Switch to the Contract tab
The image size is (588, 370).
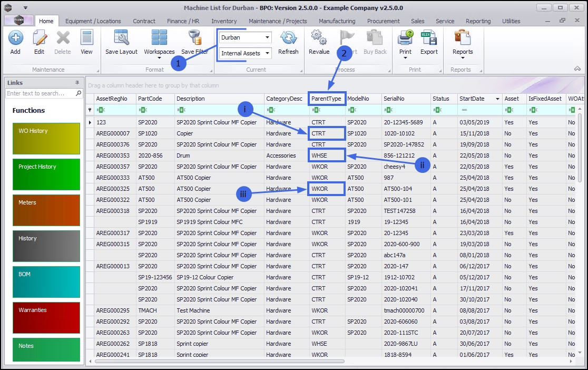pyautogui.click(x=144, y=21)
